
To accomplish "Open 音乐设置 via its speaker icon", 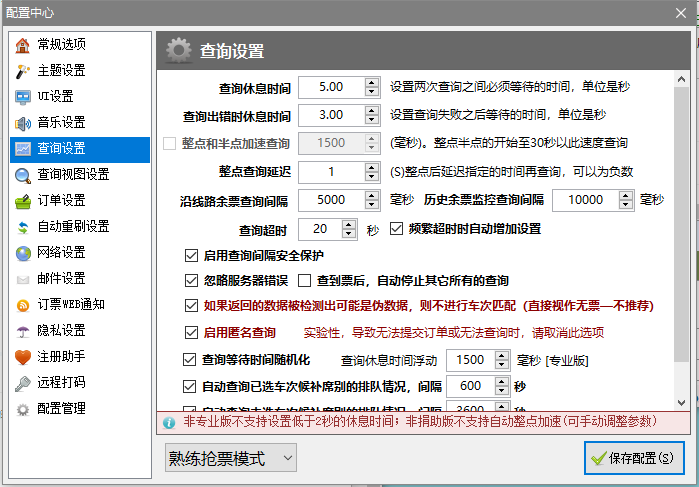I will (22, 123).
